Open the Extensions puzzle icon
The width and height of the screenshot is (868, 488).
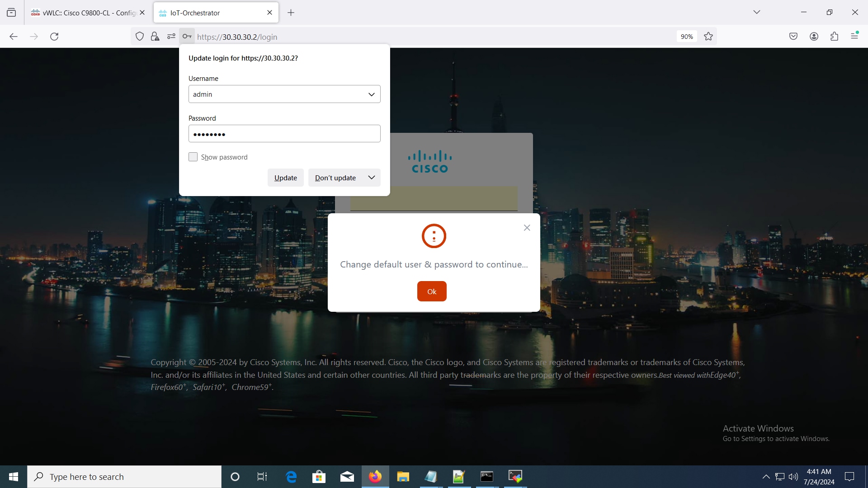834,37
